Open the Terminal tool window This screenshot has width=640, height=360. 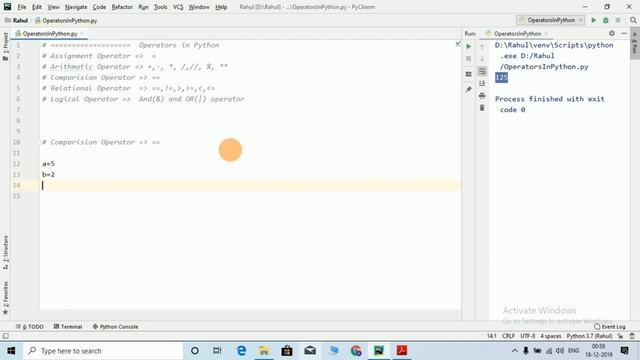[68, 327]
